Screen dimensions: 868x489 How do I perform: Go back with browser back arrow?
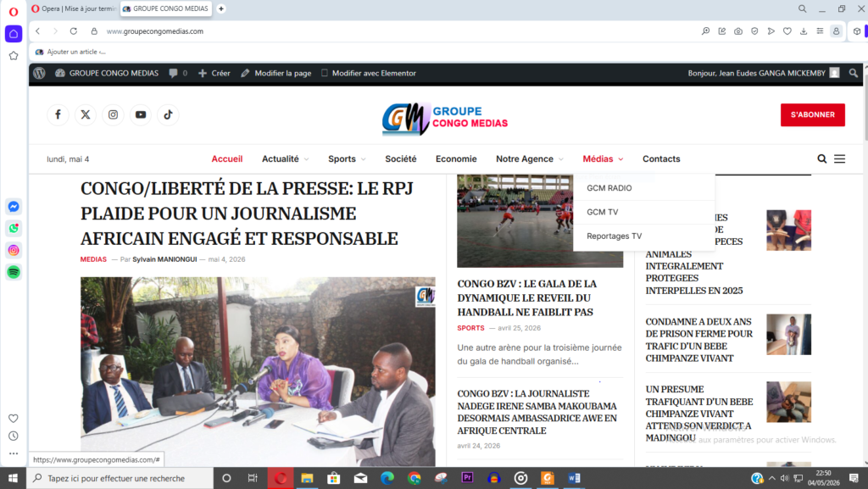click(37, 31)
